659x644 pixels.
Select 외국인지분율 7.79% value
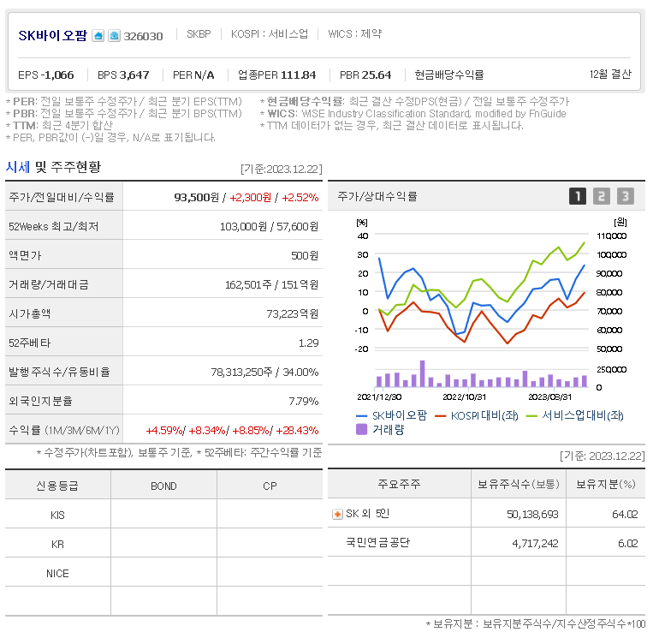(304, 401)
